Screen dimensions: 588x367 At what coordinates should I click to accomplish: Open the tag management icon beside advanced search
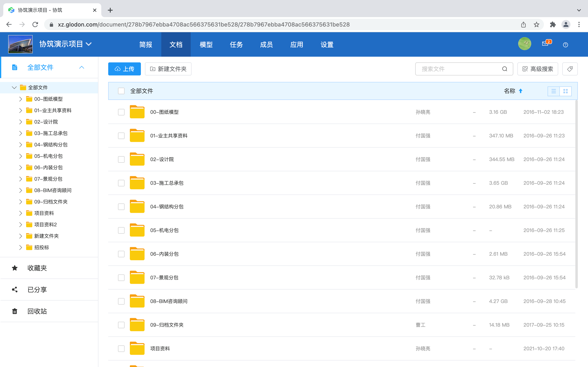coord(570,69)
